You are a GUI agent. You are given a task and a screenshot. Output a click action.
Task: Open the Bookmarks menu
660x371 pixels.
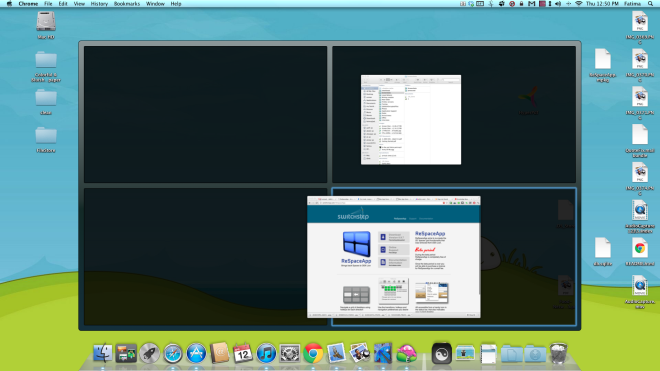pos(127,3)
